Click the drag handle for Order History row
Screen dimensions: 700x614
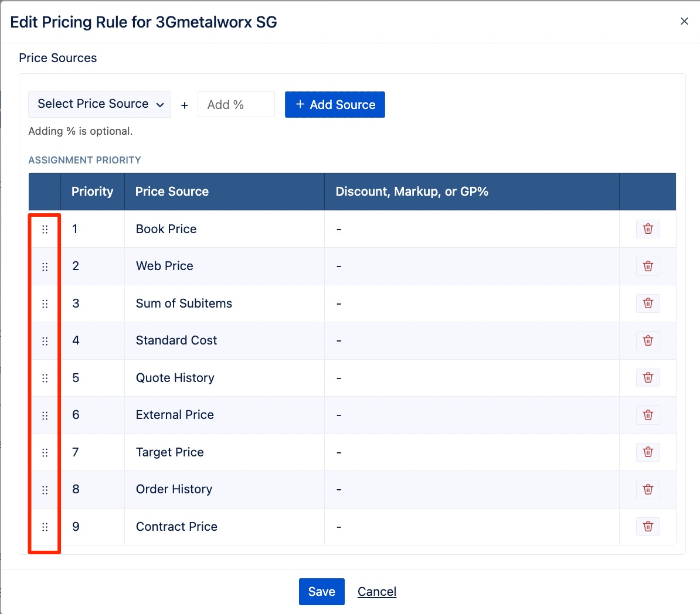point(45,490)
